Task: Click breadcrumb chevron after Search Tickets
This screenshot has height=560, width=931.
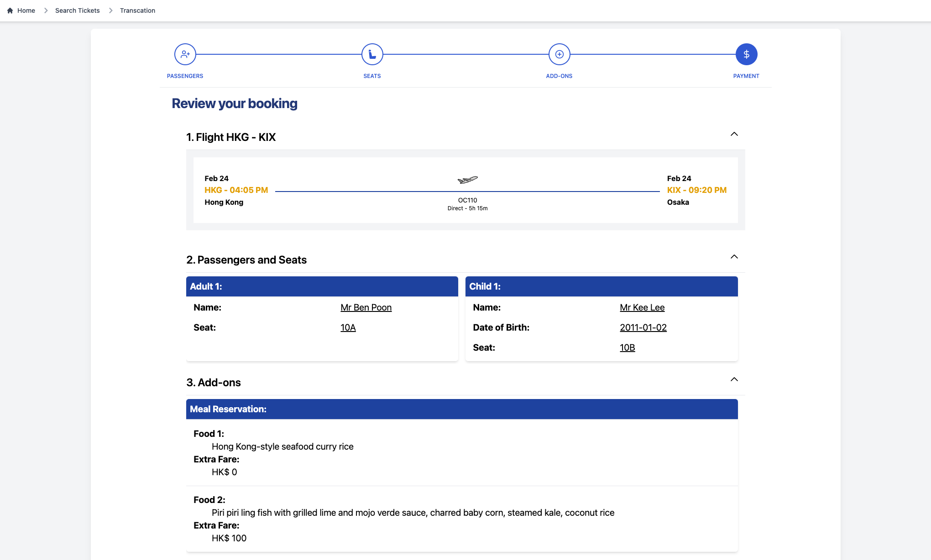Action: (110, 10)
